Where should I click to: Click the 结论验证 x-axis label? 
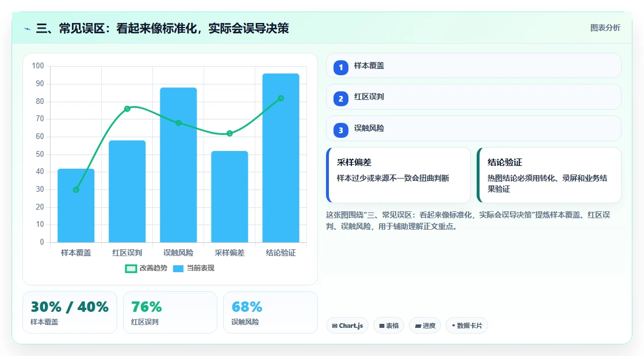point(281,253)
